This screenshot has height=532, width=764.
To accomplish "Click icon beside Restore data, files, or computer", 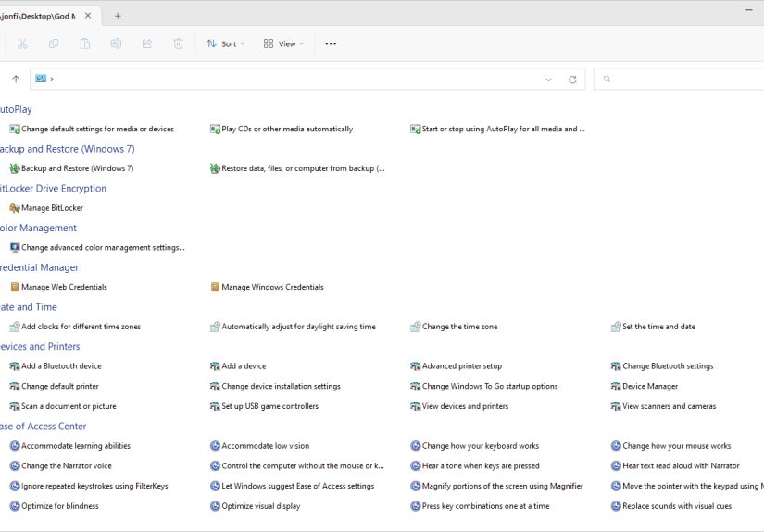I will point(215,168).
